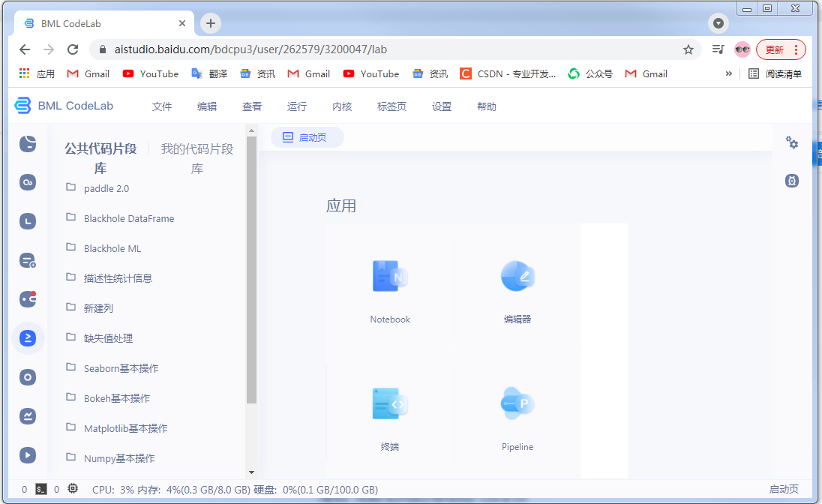This screenshot has height=504, width=822.
Task: Open the 帮助 menu
Action: pos(487,106)
